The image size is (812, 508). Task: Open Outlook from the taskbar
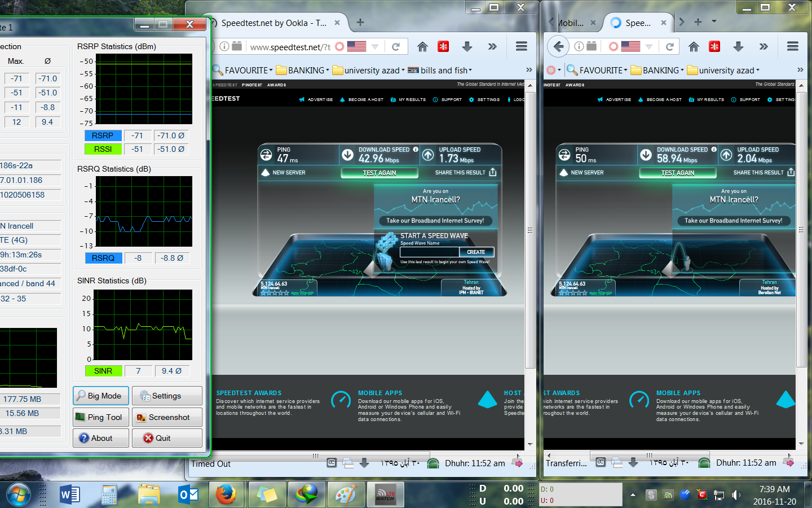click(188, 495)
